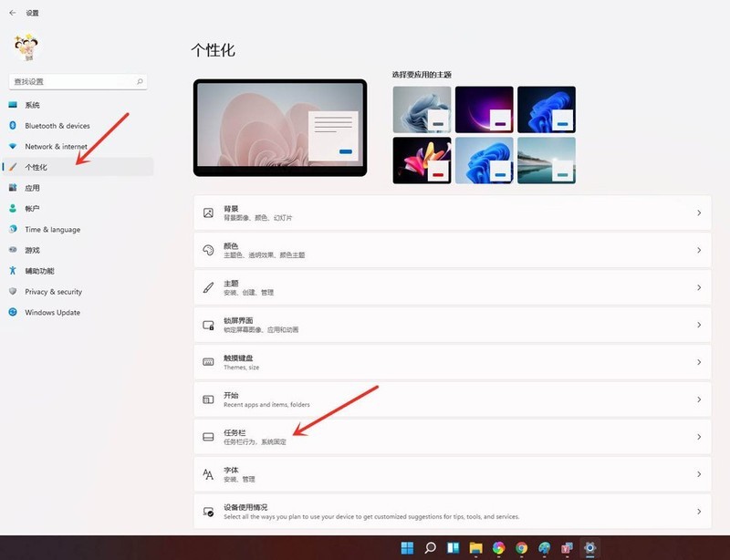730x560 pixels.
Task: Click the touch keyboard icon on the 触摸键盘 row
Action: 206,361
